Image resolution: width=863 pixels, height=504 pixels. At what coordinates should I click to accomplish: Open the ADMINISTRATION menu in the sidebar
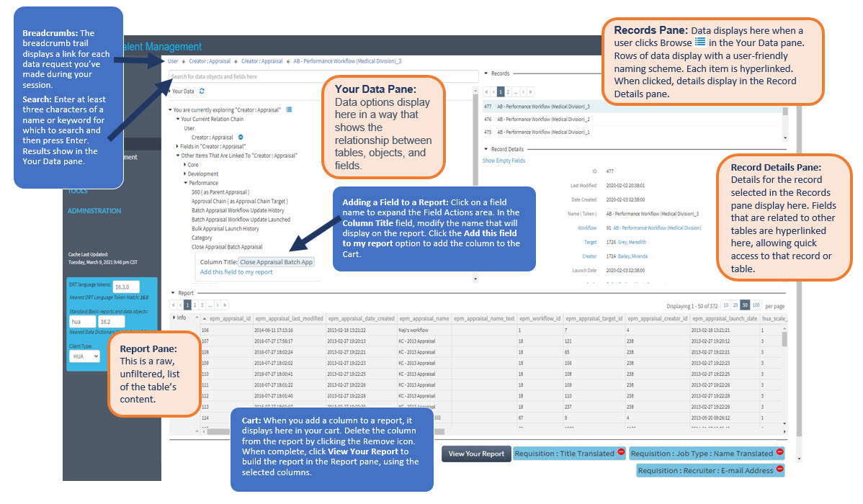click(x=94, y=211)
